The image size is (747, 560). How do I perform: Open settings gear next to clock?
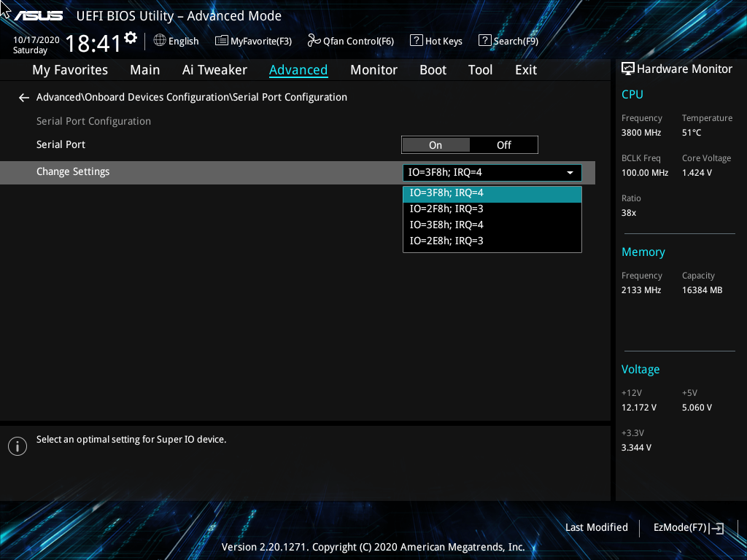pos(131,38)
